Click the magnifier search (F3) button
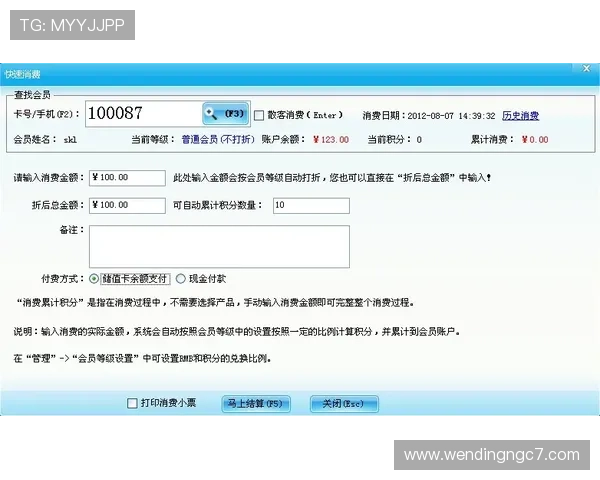 225,113
